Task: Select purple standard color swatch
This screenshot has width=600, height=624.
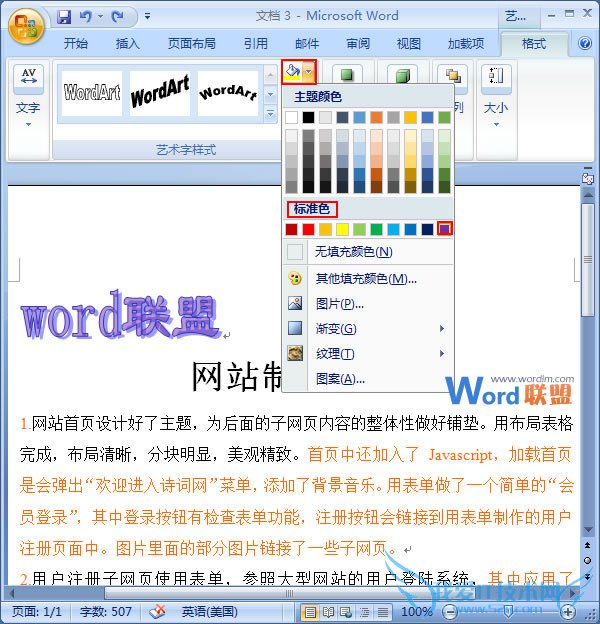Action: point(444,229)
